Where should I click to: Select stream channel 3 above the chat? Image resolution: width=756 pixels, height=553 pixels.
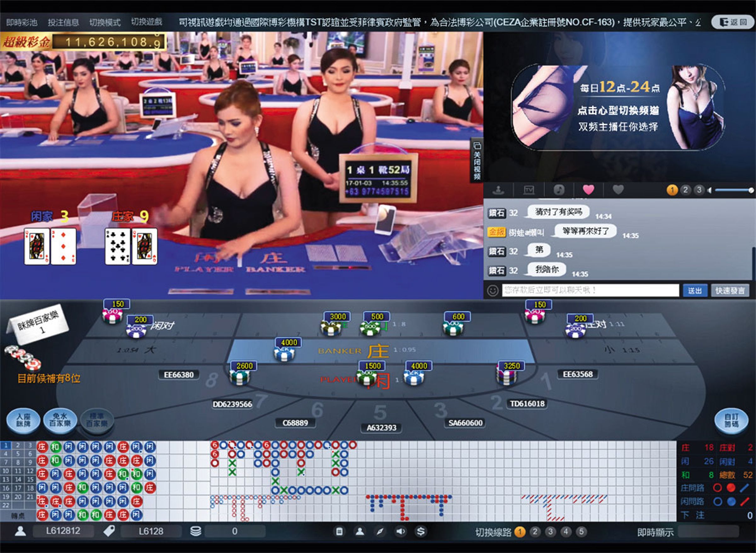click(699, 190)
